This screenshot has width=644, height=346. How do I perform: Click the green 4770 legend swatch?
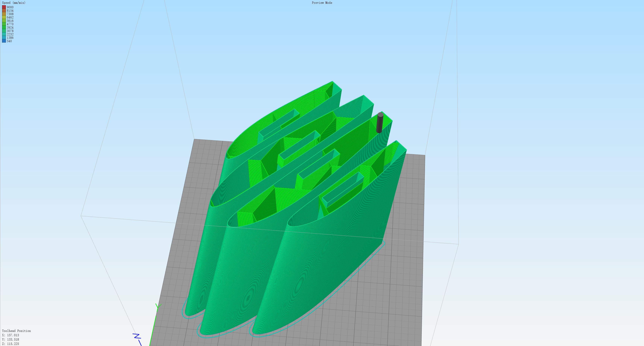tap(4, 24)
